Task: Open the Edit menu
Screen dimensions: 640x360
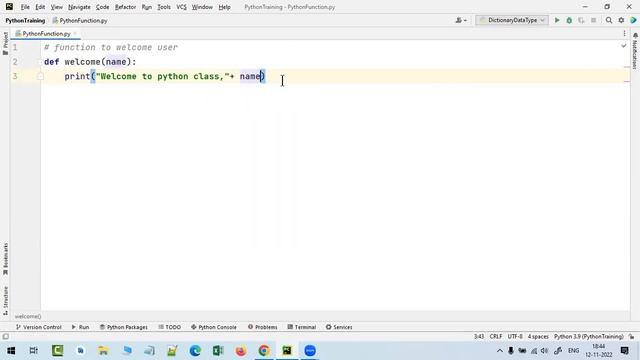Action: (x=40, y=7)
